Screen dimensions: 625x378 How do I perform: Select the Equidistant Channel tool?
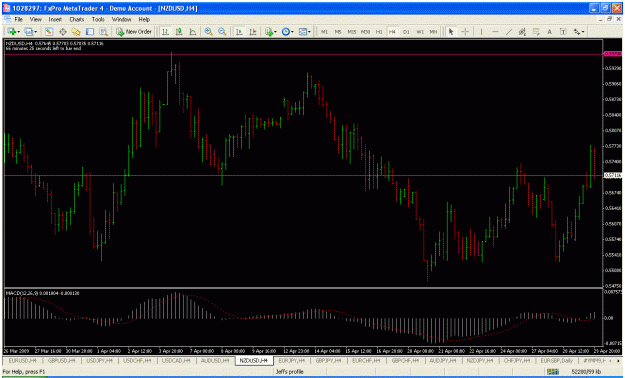click(522, 32)
